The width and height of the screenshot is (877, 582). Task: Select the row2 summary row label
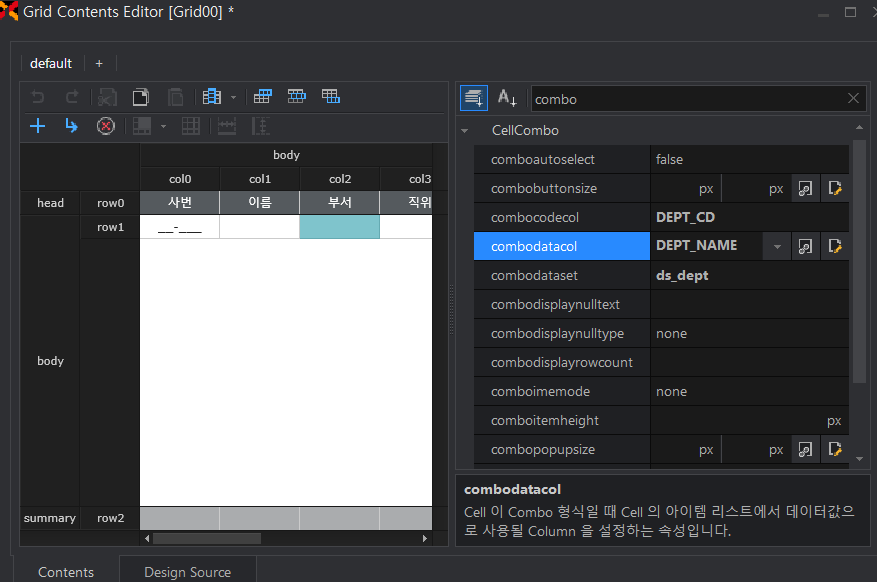tap(110, 518)
